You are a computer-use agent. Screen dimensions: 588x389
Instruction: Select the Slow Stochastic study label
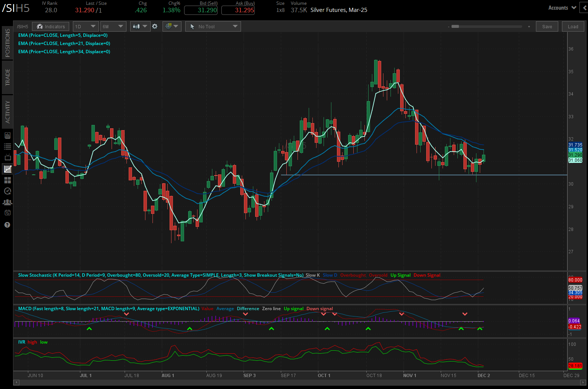[161, 275]
